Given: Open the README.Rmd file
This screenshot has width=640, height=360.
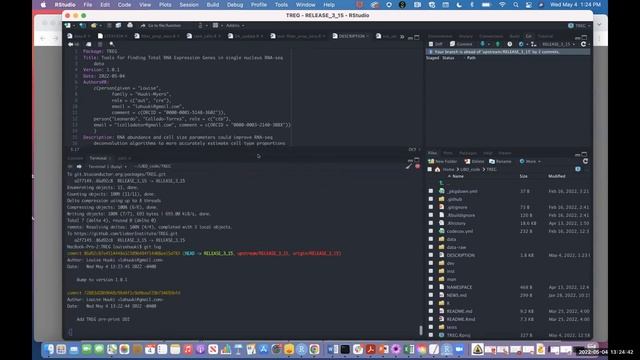Looking at the screenshot, I should pos(460,319).
